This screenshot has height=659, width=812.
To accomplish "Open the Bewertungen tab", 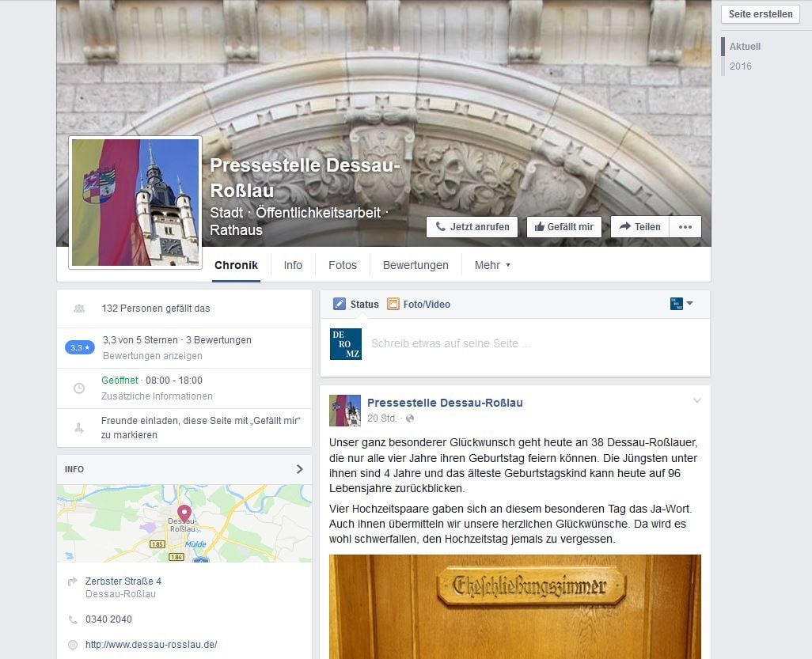I will point(415,265).
